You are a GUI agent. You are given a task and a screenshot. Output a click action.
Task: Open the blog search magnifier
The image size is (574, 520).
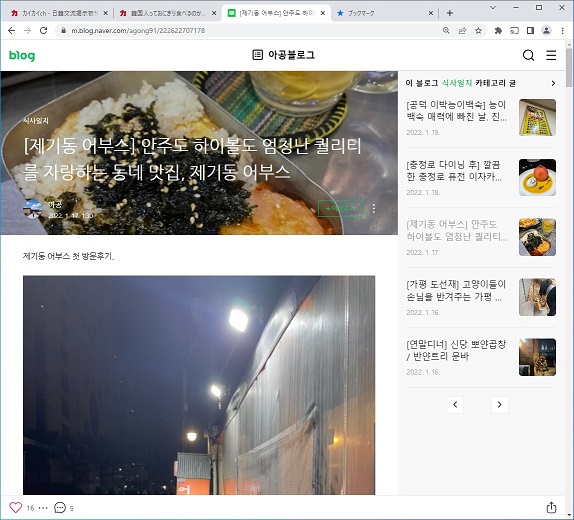point(528,55)
